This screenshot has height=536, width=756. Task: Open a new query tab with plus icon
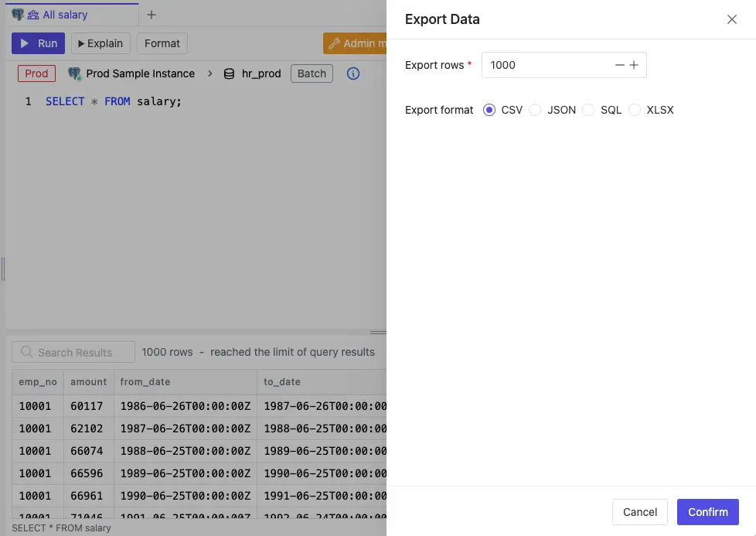coord(152,14)
